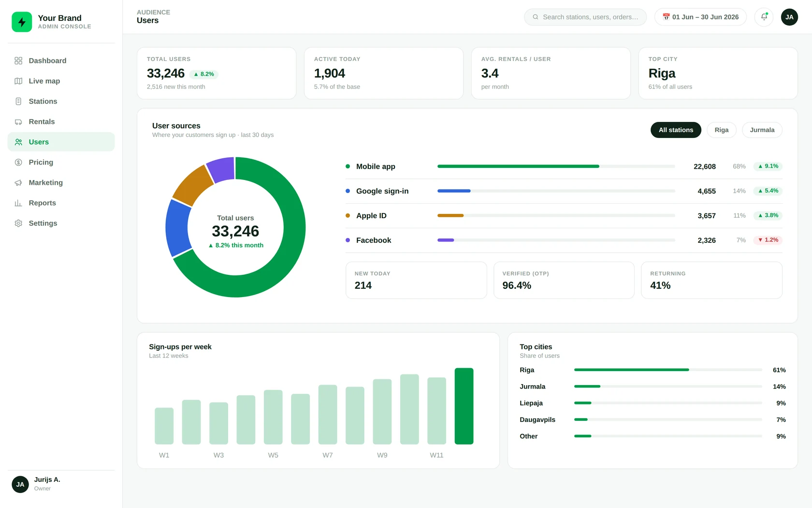Screen dimensions: 812x508
Task: Click the Active Today 1,904 value
Action: (330, 73)
